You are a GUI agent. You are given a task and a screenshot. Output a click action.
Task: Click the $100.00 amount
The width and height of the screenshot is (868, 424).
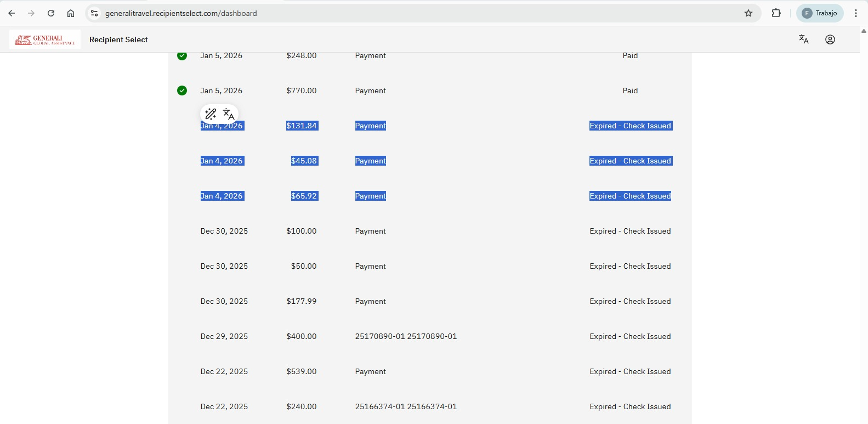(302, 231)
